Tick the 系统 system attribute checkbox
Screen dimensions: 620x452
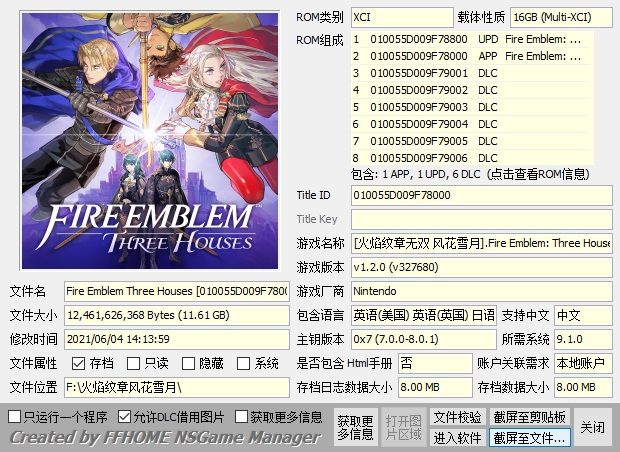click(243, 363)
